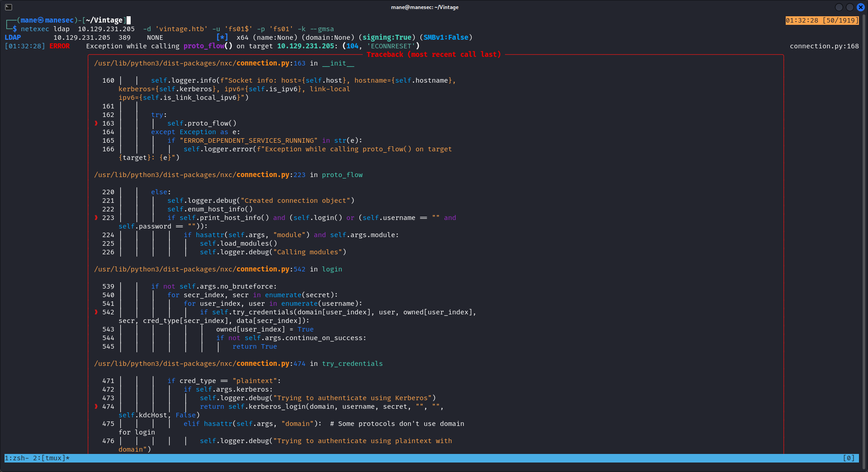Click the red arrow marker at line 474
868x472 pixels.
(x=96, y=407)
